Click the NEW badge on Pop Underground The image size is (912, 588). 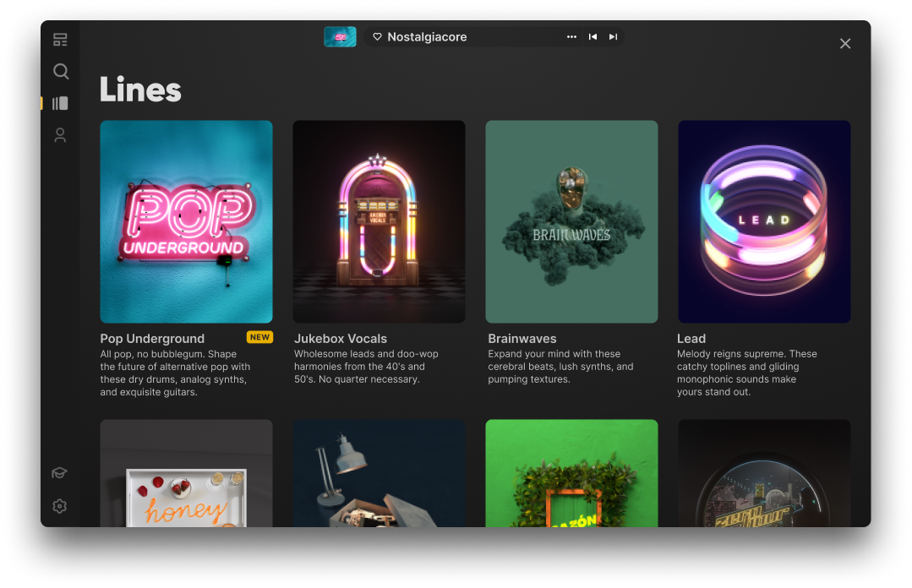click(259, 337)
